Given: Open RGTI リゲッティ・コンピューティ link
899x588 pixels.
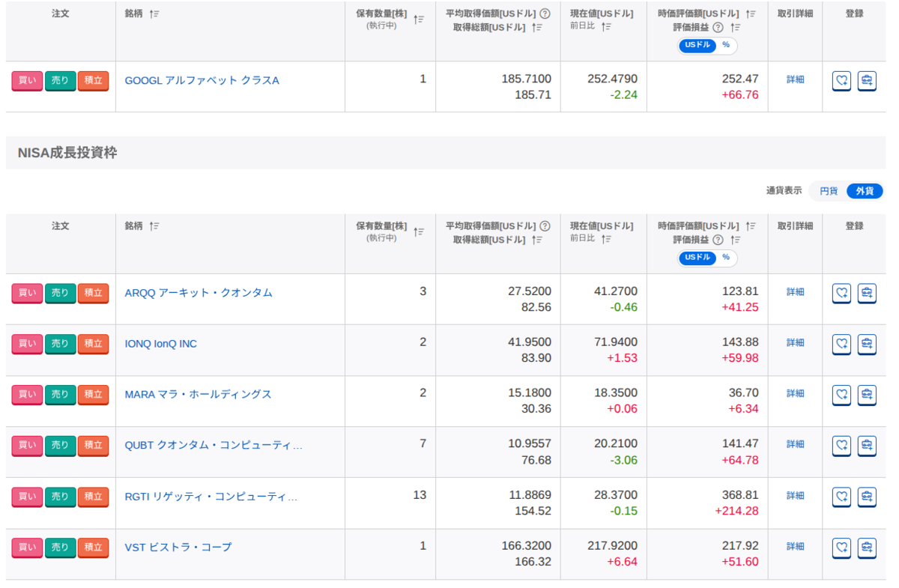Looking at the screenshot, I should tap(211, 496).
